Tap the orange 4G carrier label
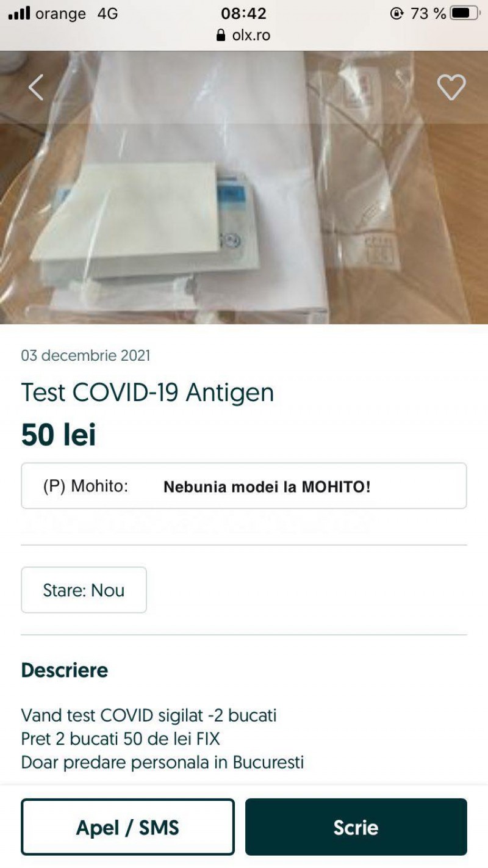The width and height of the screenshot is (488, 868). click(x=77, y=13)
